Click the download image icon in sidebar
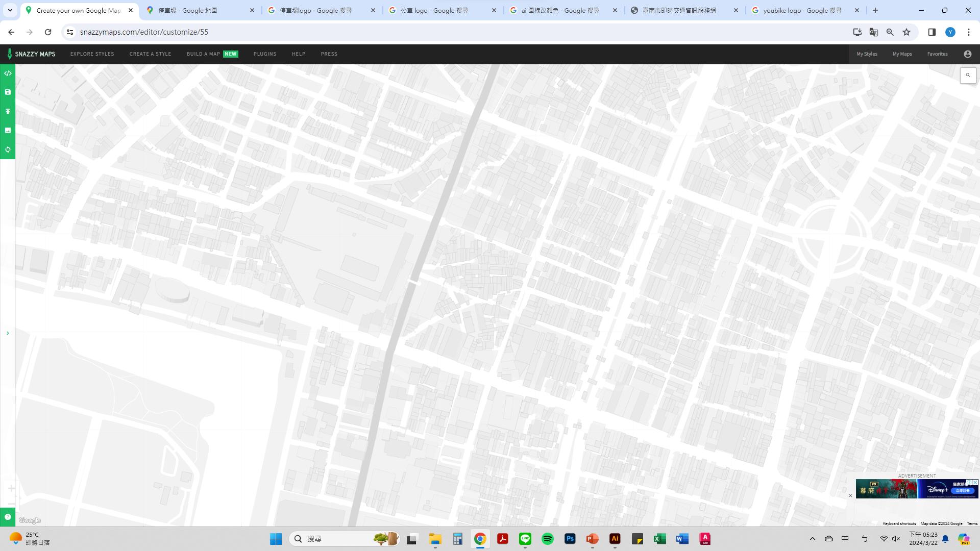The height and width of the screenshot is (551, 980). point(8,131)
